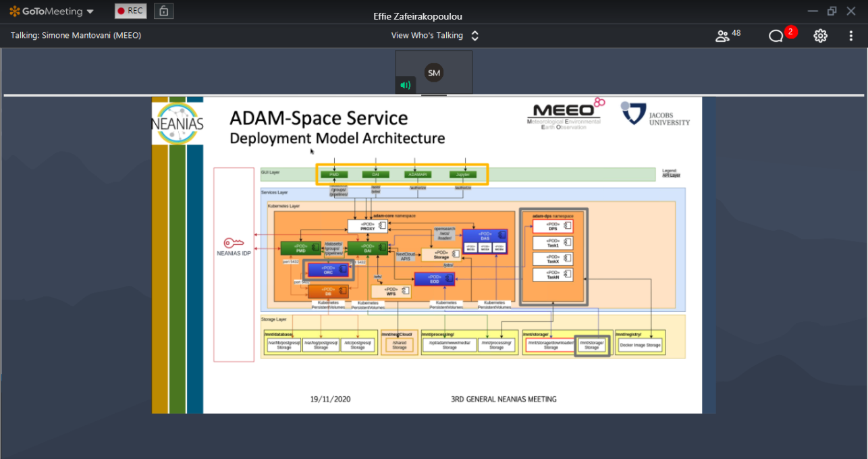Click the MEEO logo on the slide
The image size is (868, 459).
point(566,113)
